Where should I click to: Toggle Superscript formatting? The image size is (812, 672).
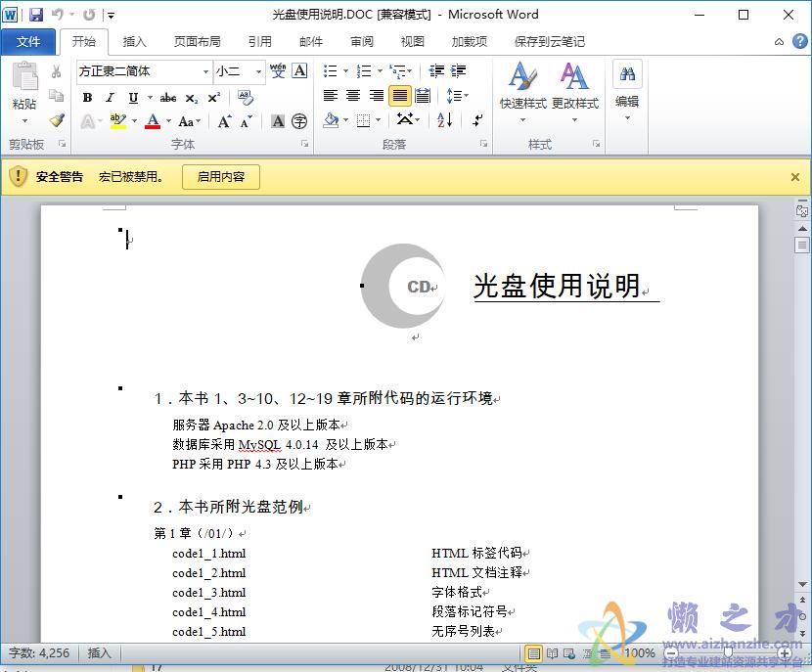[214, 98]
